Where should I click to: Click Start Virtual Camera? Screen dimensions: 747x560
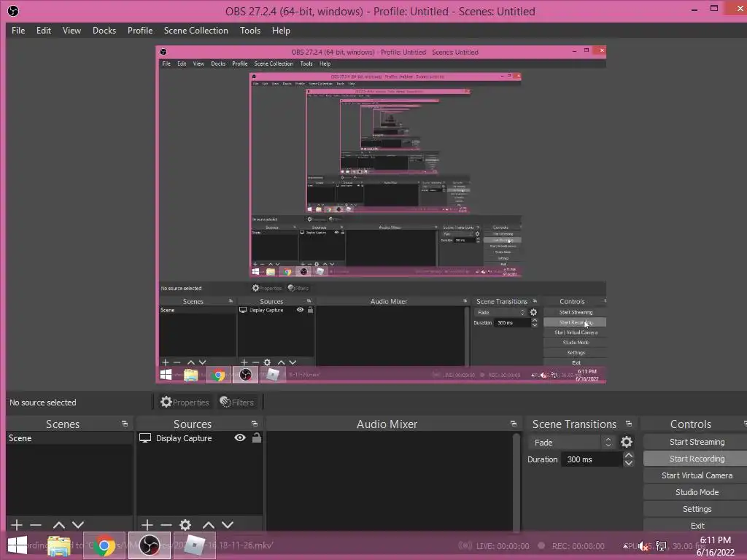pyautogui.click(x=697, y=475)
